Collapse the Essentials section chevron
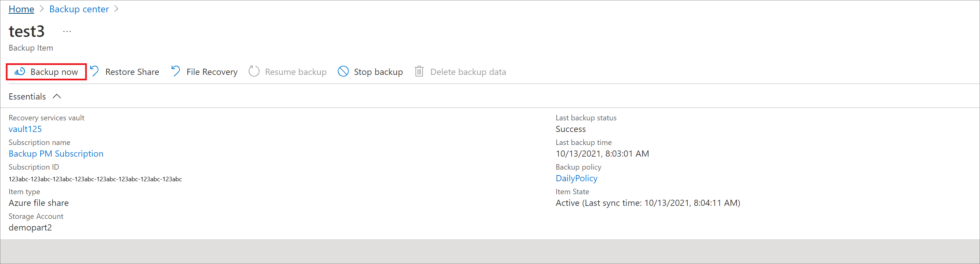 (57, 97)
